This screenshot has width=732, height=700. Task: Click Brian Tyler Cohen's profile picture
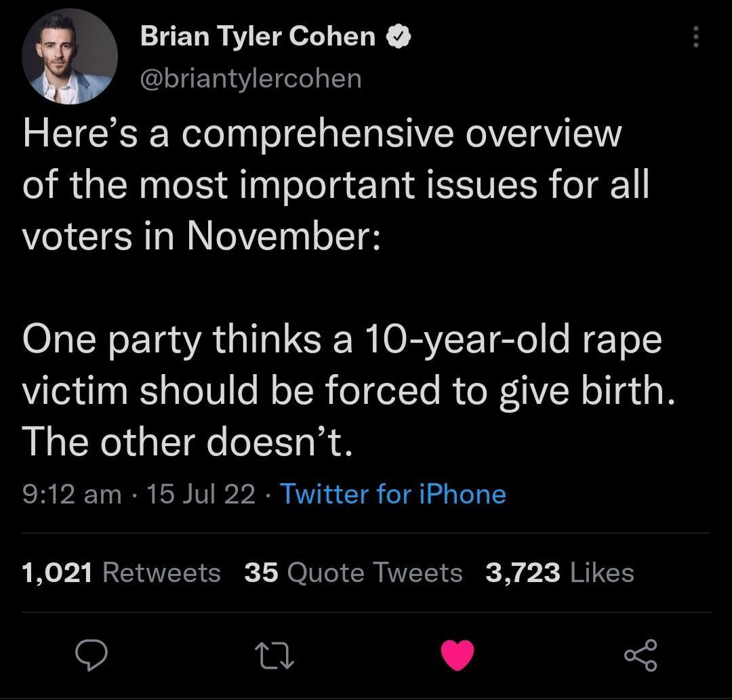tap(70, 56)
